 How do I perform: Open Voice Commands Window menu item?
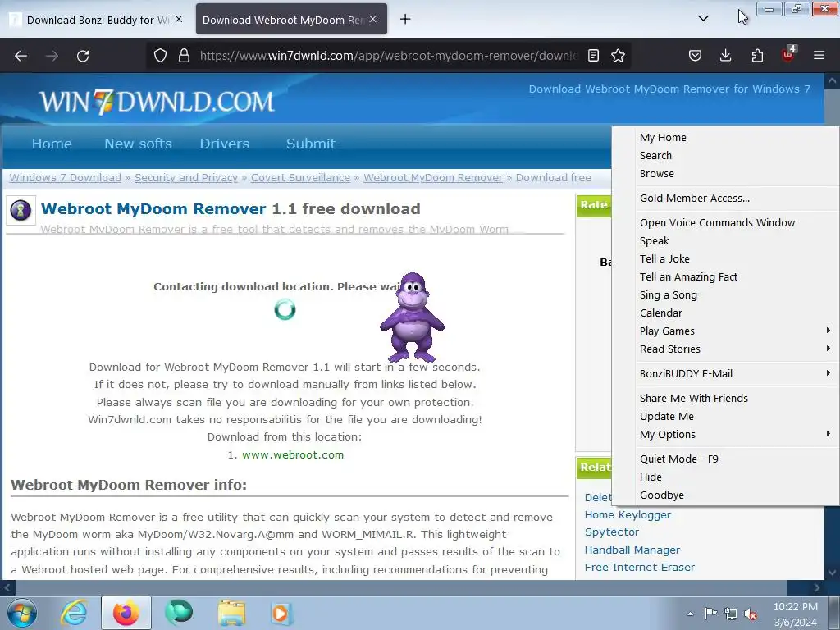717,222
